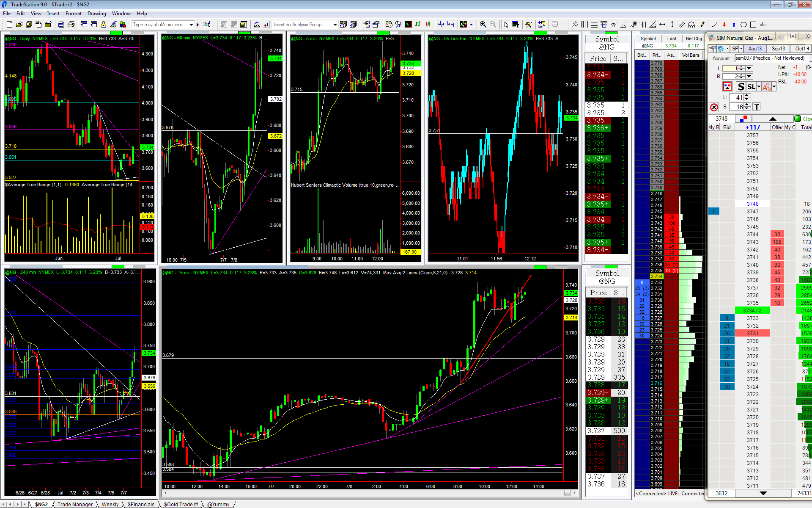Screen dimensions: 812x508
Task: Click the Bid column header in SIM ladder
Action: (x=727, y=127)
